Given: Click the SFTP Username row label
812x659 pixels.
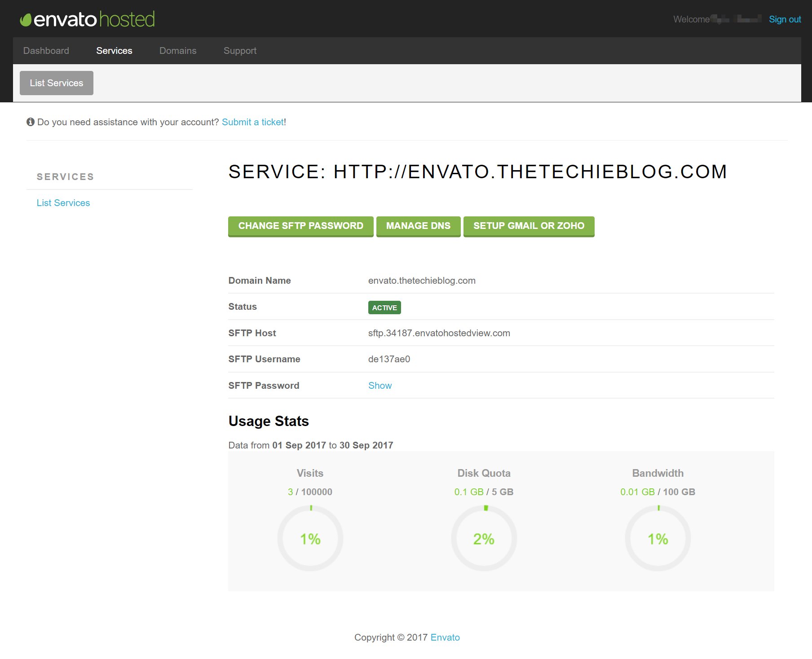Looking at the screenshot, I should click(x=264, y=359).
